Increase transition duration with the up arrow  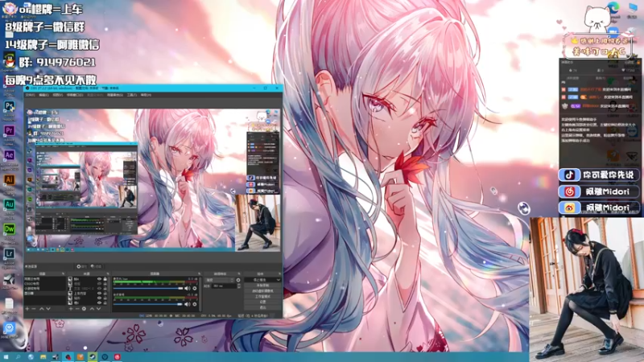point(239,285)
